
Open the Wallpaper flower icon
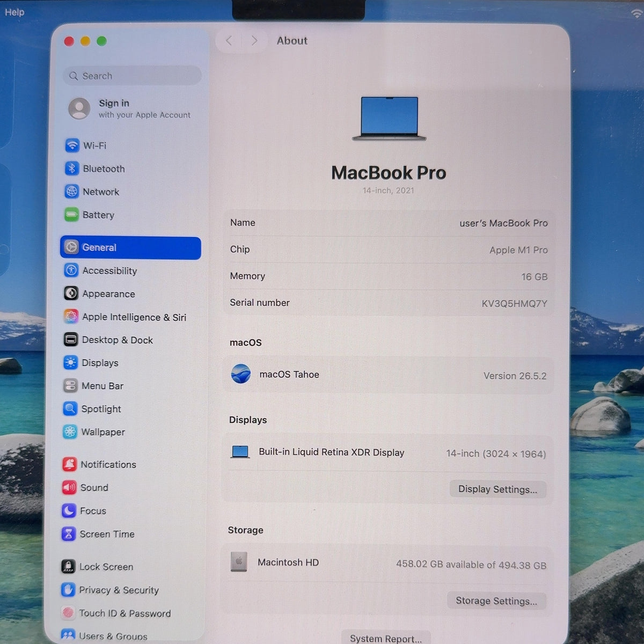70,432
